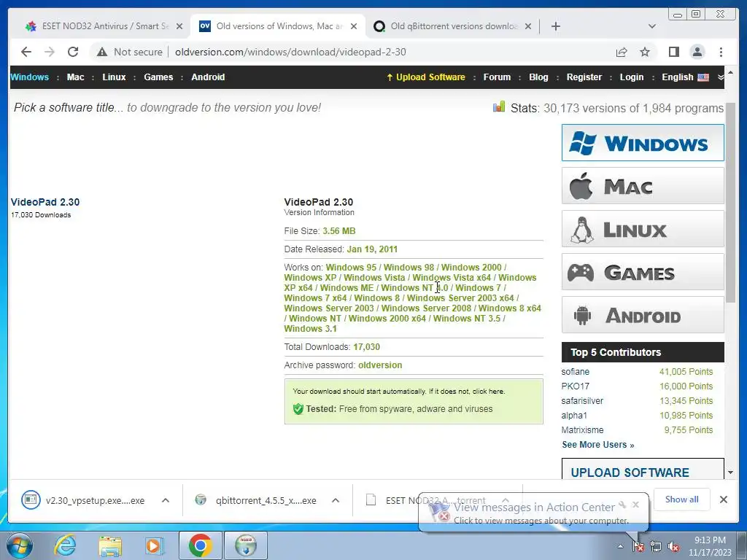Click the address bar URL
Screen dimensions: 747x560
coord(290,52)
